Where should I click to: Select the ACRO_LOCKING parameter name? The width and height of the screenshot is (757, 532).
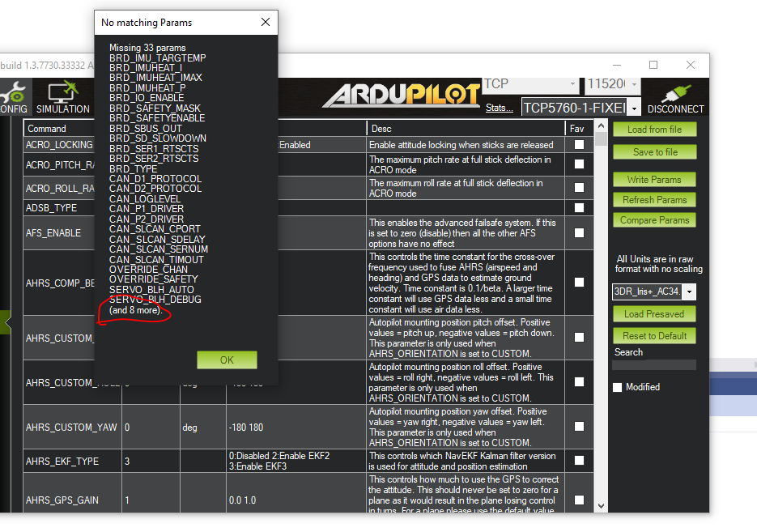tap(59, 145)
